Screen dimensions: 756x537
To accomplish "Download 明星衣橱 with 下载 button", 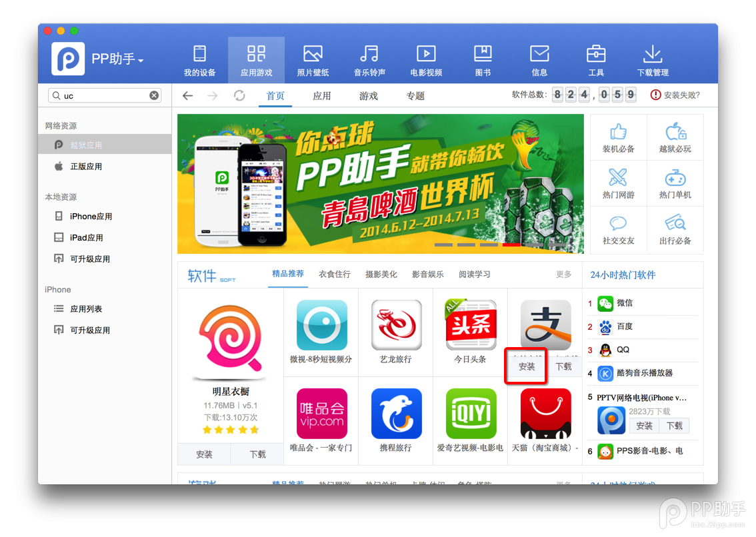I will (257, 454).
